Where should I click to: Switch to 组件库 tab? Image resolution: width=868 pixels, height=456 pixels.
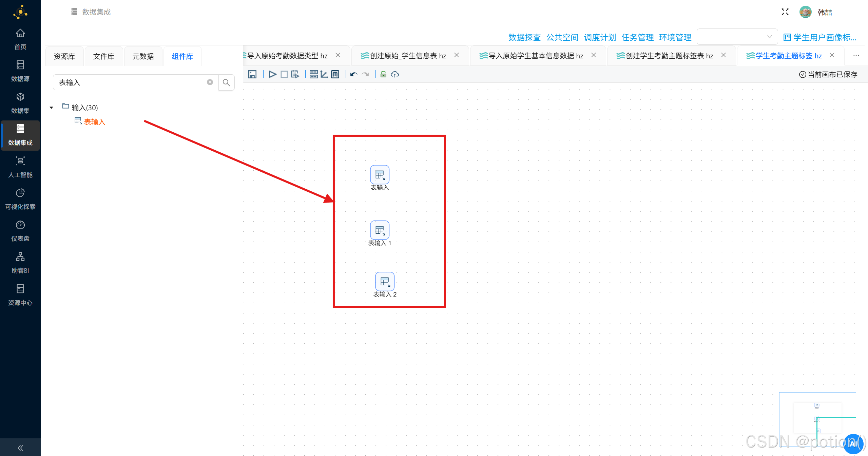(x=182, y=56)
